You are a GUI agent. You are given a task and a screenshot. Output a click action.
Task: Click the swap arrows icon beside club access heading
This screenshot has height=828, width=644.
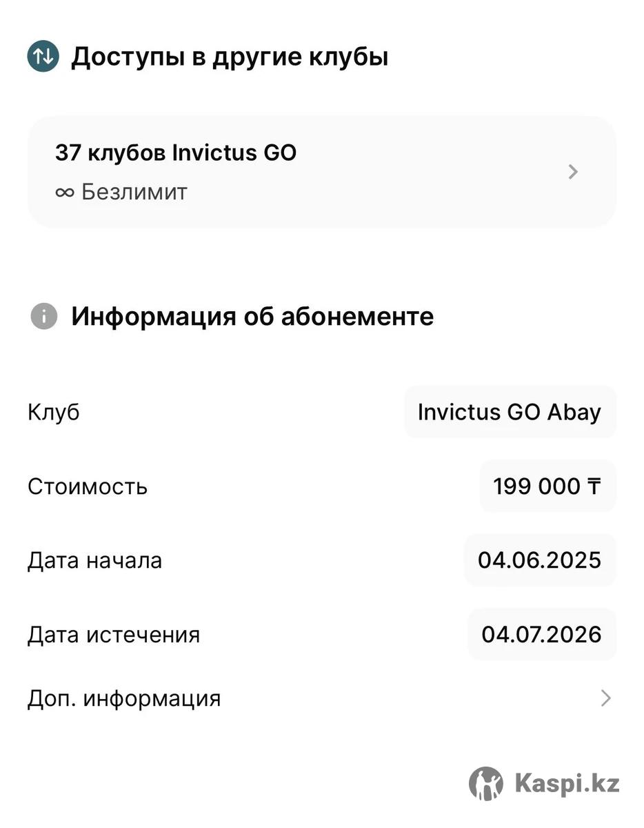(x=43, y=57)
